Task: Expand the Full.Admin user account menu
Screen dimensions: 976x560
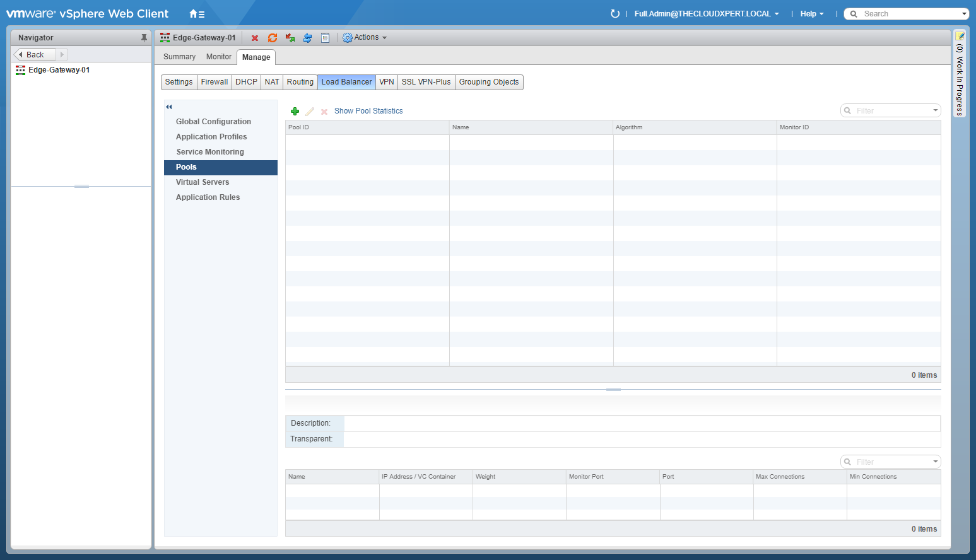Action: 706,14
